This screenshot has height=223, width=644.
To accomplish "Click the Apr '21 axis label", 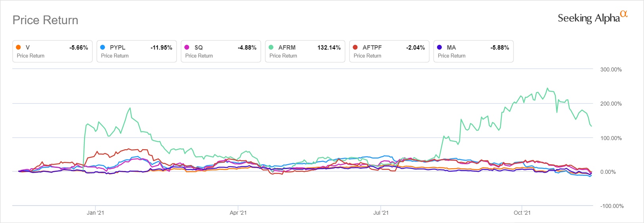I will pos(238,213).
